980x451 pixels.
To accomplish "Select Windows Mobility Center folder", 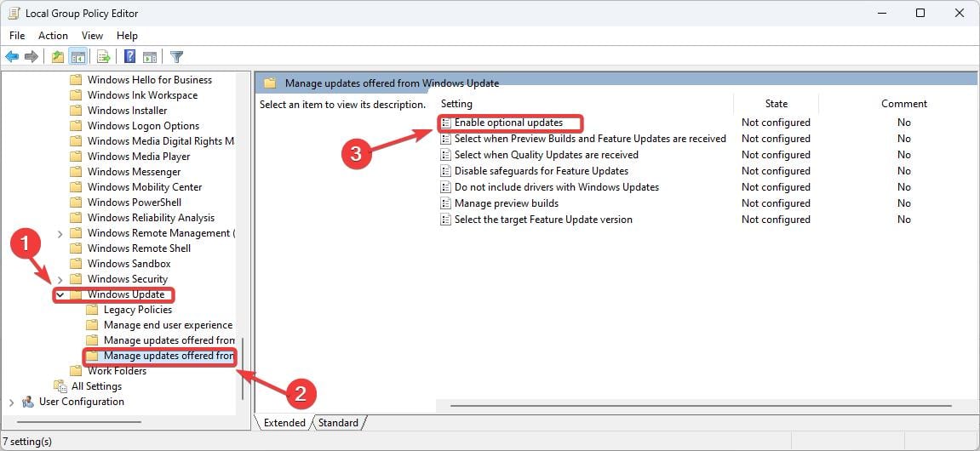I will 145,187.
